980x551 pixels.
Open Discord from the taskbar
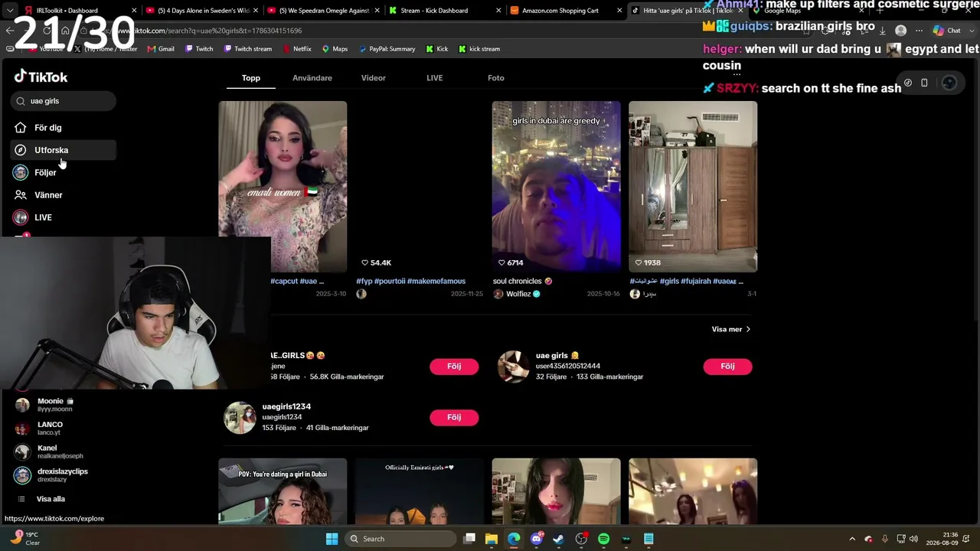537,539
